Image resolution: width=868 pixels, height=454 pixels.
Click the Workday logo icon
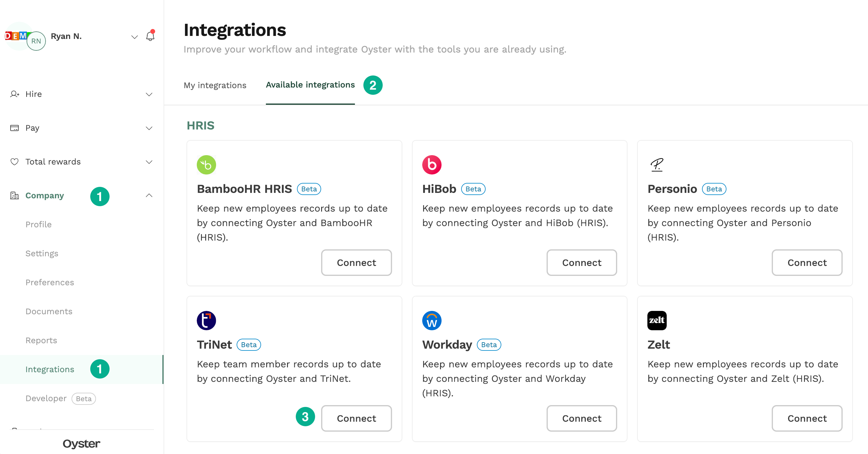coord(431,321)
